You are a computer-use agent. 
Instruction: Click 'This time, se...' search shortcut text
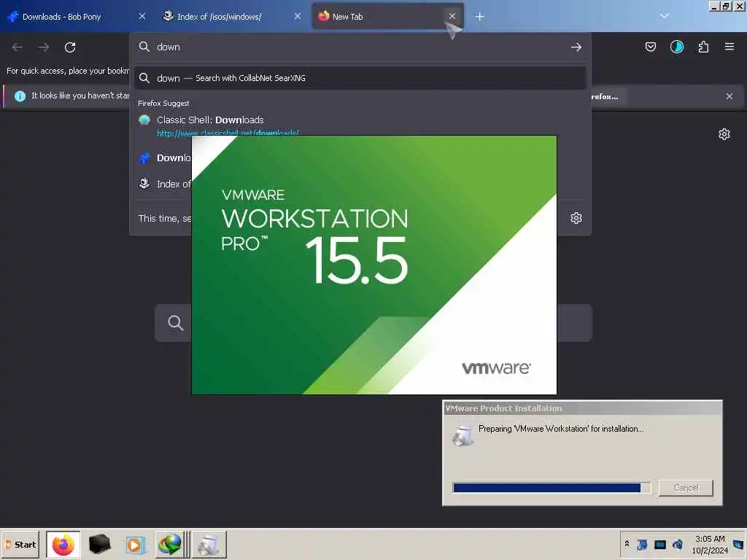(165, 218)
